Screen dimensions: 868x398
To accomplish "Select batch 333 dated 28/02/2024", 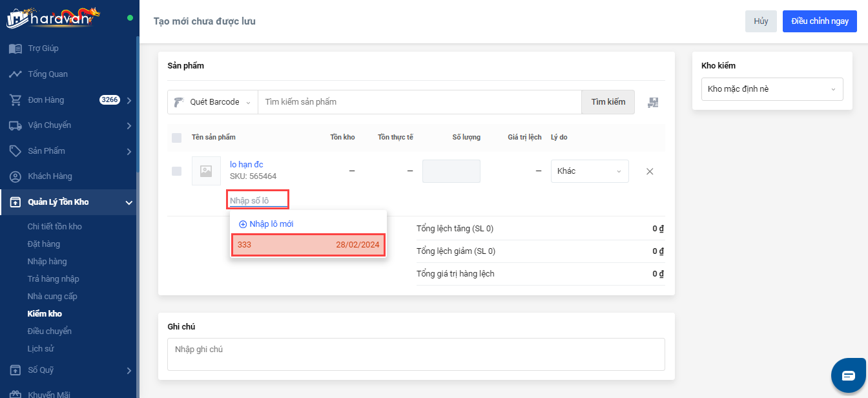I will tap(308, 245).
